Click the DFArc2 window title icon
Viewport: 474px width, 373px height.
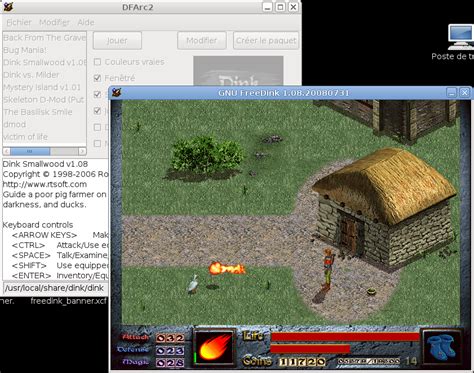point(8,7)
